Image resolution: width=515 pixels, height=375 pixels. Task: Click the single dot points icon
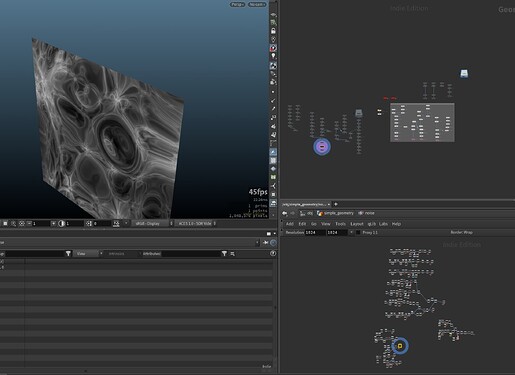point(273,92)
